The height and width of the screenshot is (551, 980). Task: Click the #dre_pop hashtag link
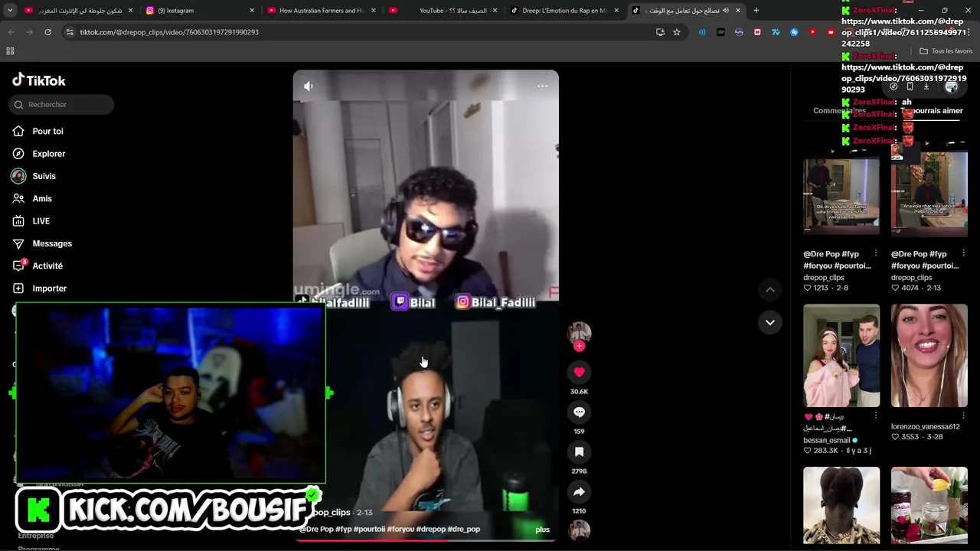coord(463,530)
